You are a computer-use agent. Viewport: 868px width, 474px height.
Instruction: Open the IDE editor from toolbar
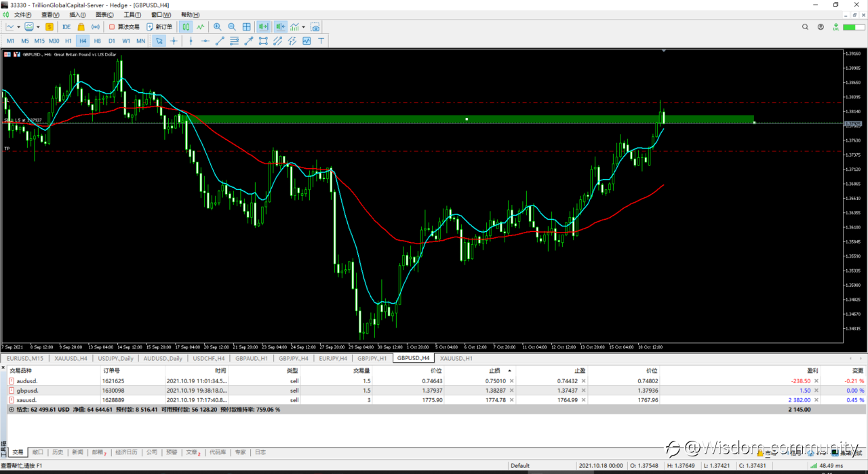pos(66,27)
